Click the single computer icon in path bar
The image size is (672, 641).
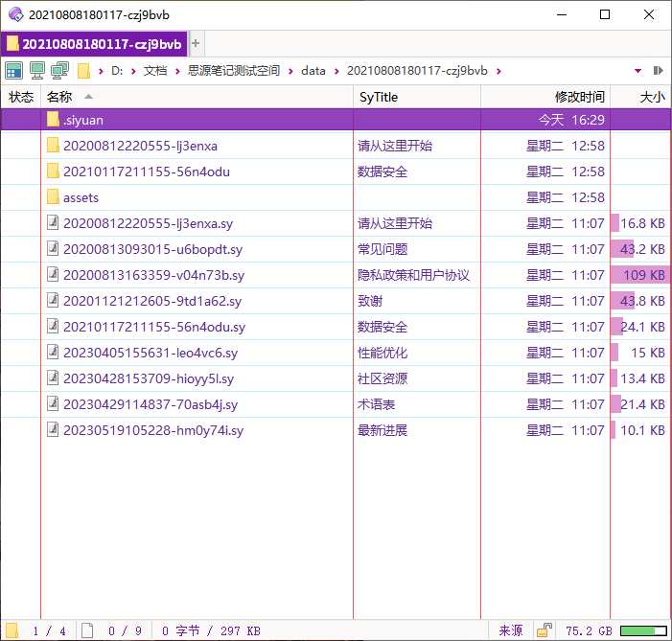[37, 70]
